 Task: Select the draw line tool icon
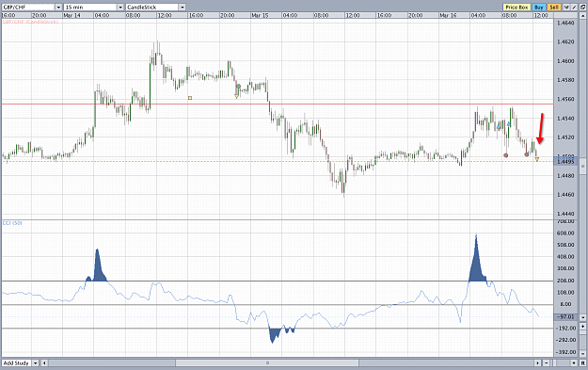point(574,8)
